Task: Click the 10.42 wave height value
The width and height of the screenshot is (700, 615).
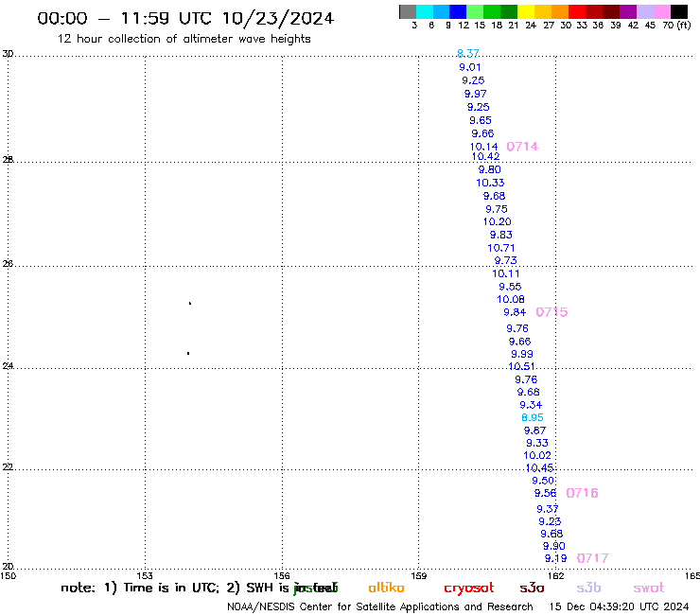Action: click(485, 156)
